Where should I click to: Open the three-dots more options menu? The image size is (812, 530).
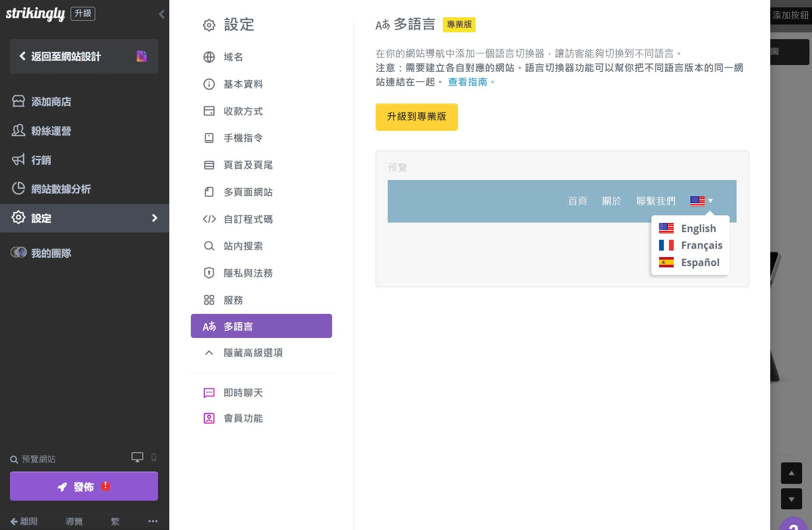(152, 521)
